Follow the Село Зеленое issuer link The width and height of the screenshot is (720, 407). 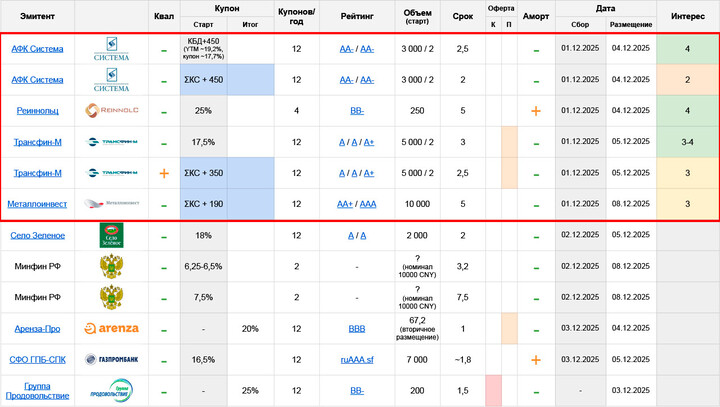tap(37, 235)
